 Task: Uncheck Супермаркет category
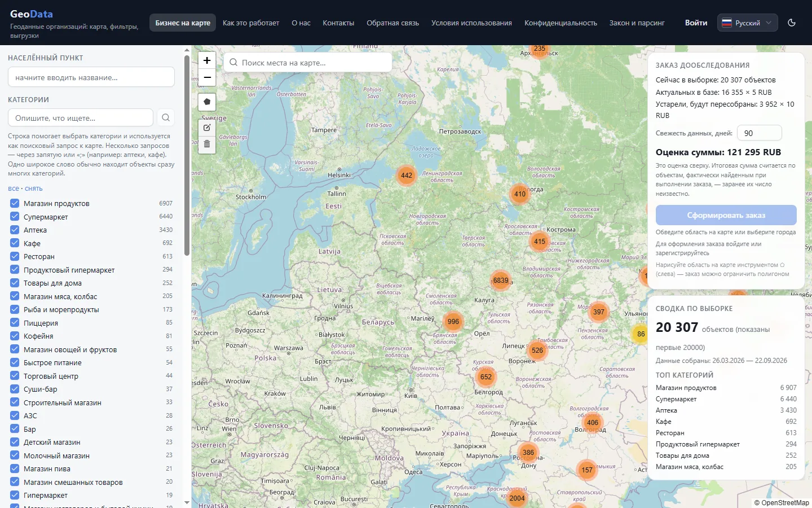point(15,217)
